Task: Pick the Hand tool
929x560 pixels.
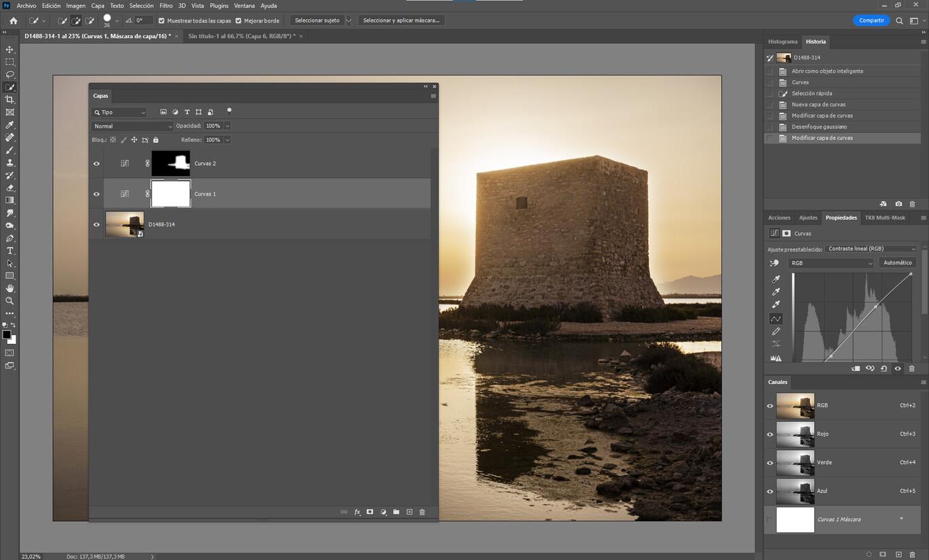Action: click(10, 288)
